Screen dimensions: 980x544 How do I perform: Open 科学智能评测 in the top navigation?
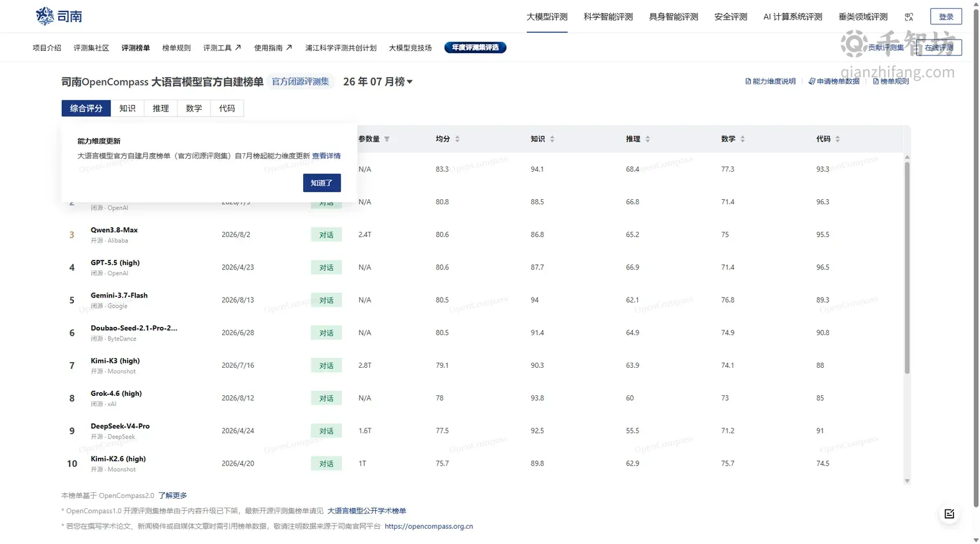608,17
